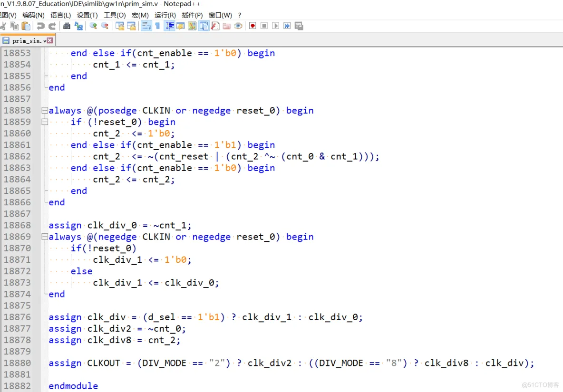Toggle monitoring with the eye icon
Image resolution: width=563 pixels, height=392 pixels.
tap(238, 26)
